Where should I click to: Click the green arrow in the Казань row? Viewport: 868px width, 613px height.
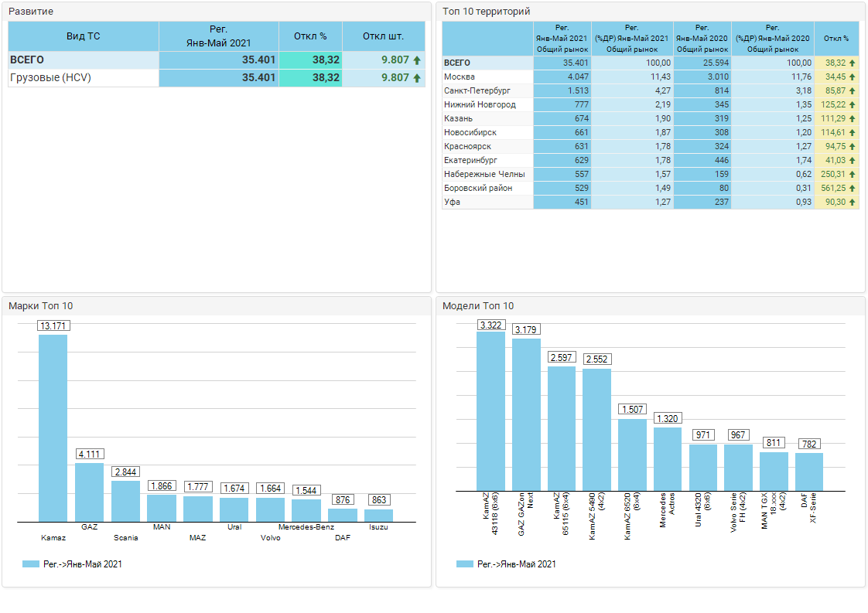click(853, 119)
